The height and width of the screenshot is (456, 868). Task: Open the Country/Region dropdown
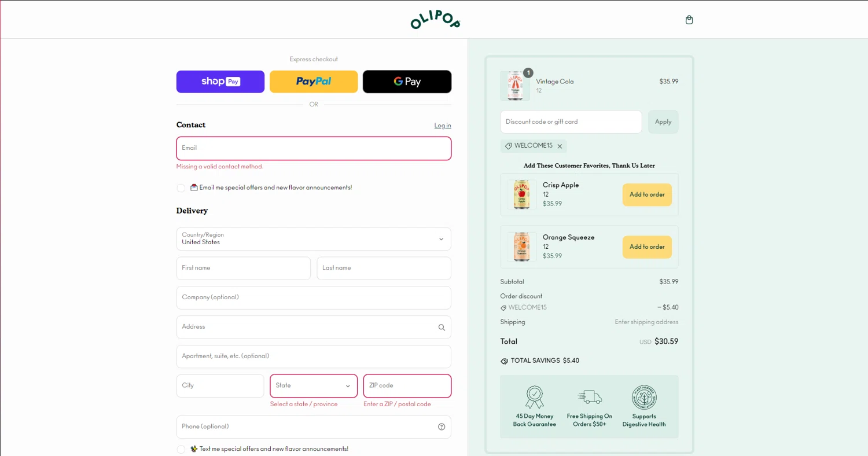coord(314,239)
